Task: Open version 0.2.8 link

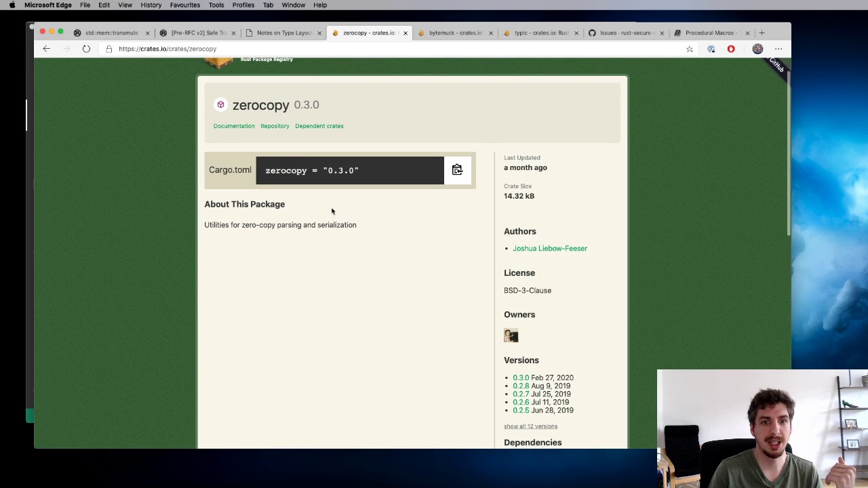Action: (x=521, y=386)
